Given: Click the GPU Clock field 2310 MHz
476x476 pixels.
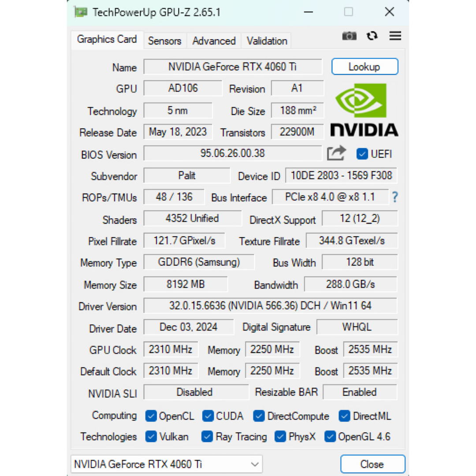Looking at the screenshot, I should click(x=171, y=350).
